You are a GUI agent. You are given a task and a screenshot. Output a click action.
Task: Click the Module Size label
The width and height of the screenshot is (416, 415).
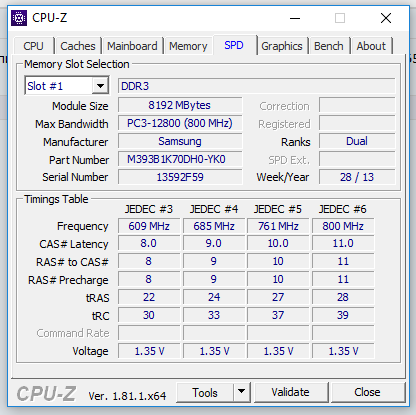tap(80, 106)
